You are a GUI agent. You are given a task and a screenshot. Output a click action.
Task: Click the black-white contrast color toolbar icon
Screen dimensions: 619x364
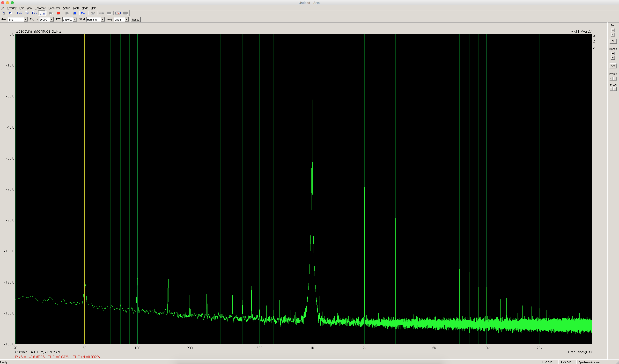[10, 13]
